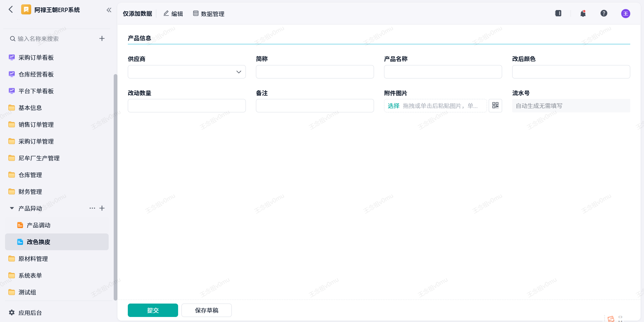Image resolution: width=644 pixels, height=322 pixels.
Task: Expand the 原材料管理 folder
Action: 57,259
